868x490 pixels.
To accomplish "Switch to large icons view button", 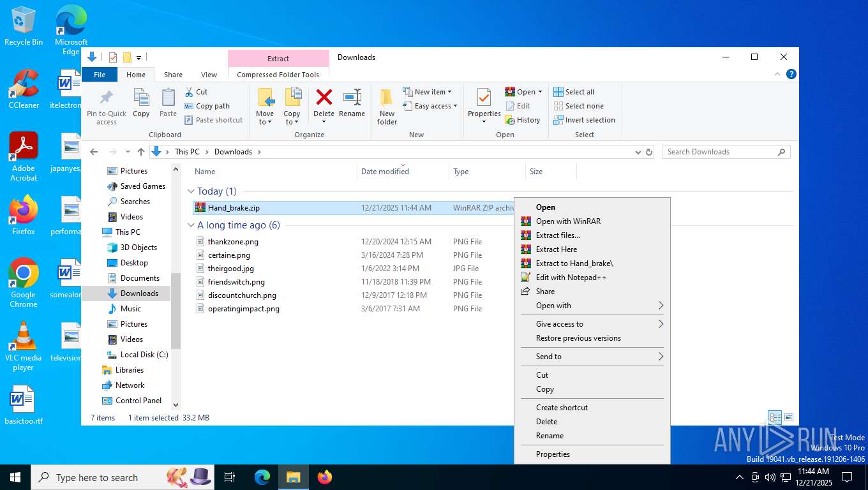I will pos(789,417).
